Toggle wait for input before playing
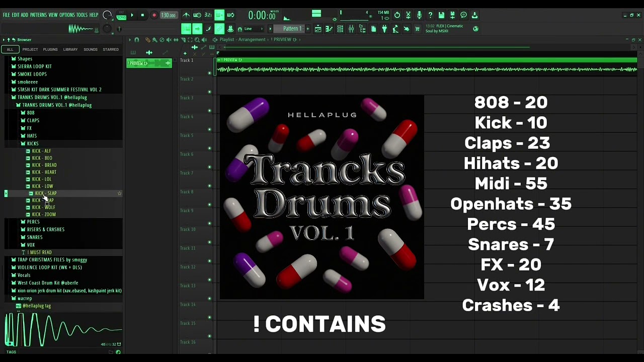This screenshot has width=644, height=362. click(x=197, y=15)
